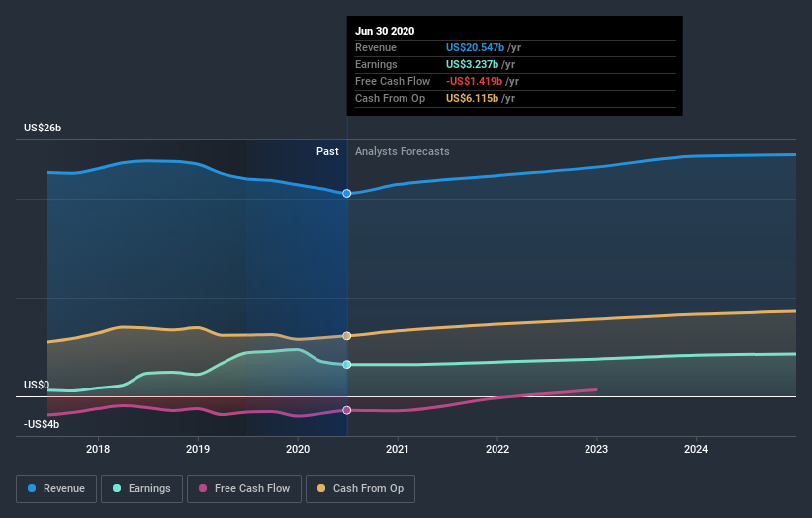Click the Past section label
The image size is (812, 518).
(327, 151)
